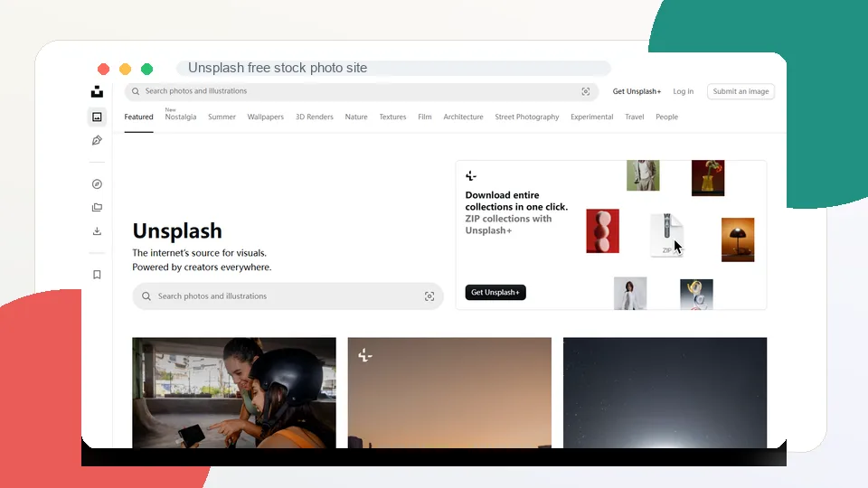Screen dimensions: 868x488
Task: Focus the hero Search photos and illustrations field
Action: pyautogui.click(x=288, y=296)
